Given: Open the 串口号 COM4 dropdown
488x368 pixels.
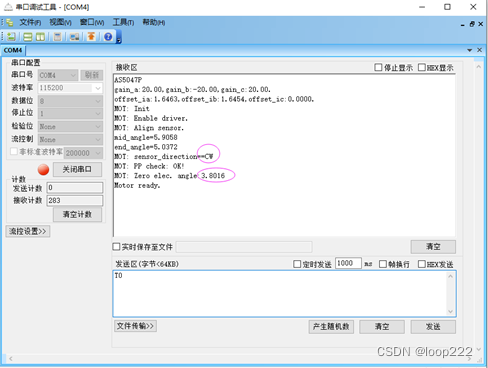Looking at the screenshot, I should coord(58,75).
